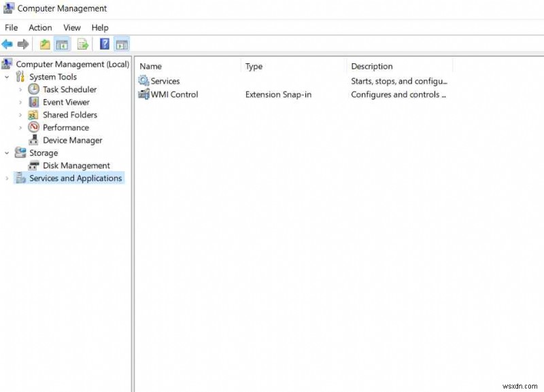Screen dimensions: 544x392
Task: Click the Event Viewer icon
Action: [x=33, y=102]
